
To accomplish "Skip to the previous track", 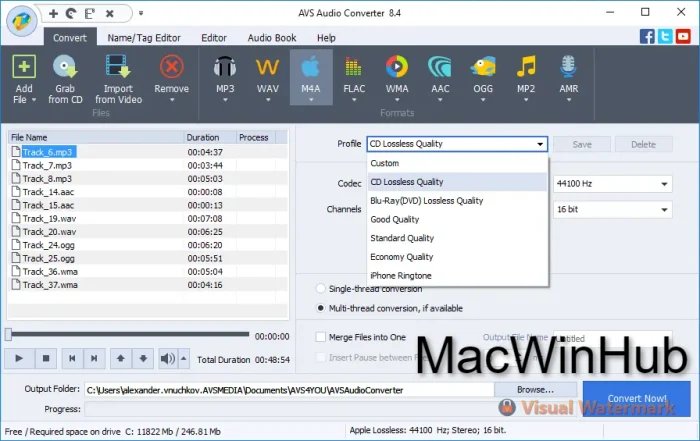I will coord(72,358).
